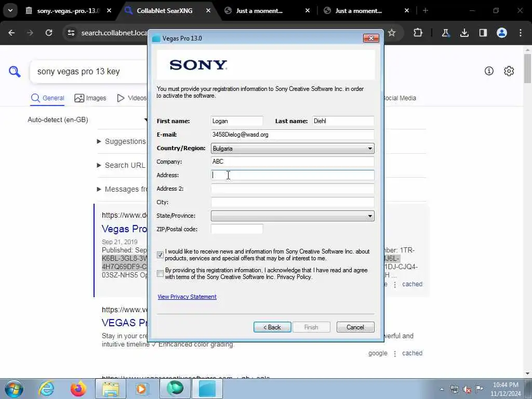This screenshot has height=399, width=532.
Task: Open the browser profile avatar icon
Action: pyautogui.click(x=502, y=33)
